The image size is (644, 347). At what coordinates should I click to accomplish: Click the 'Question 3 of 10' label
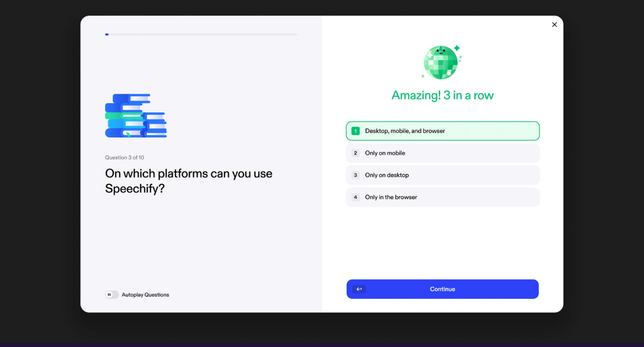[x=124, y=158]
